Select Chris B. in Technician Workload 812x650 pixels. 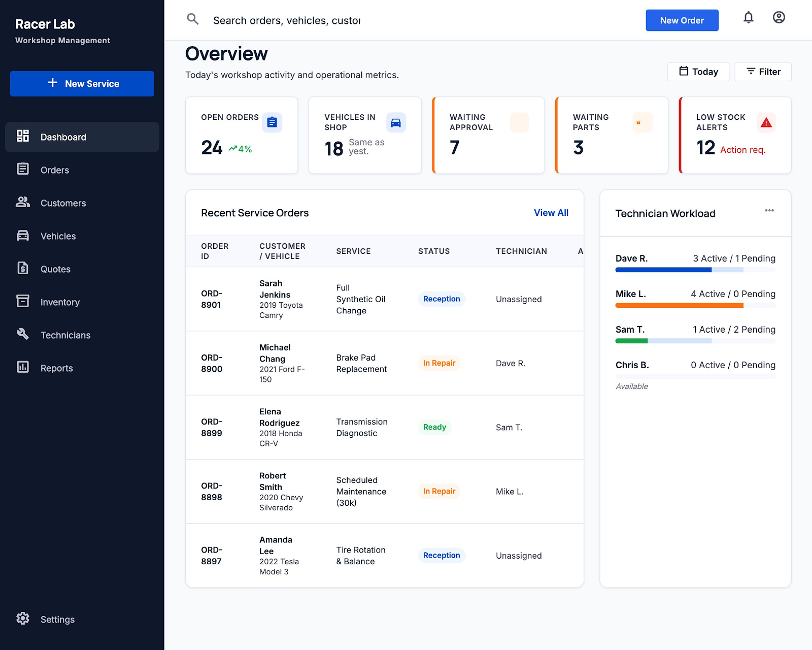click(x=632, y=365)
